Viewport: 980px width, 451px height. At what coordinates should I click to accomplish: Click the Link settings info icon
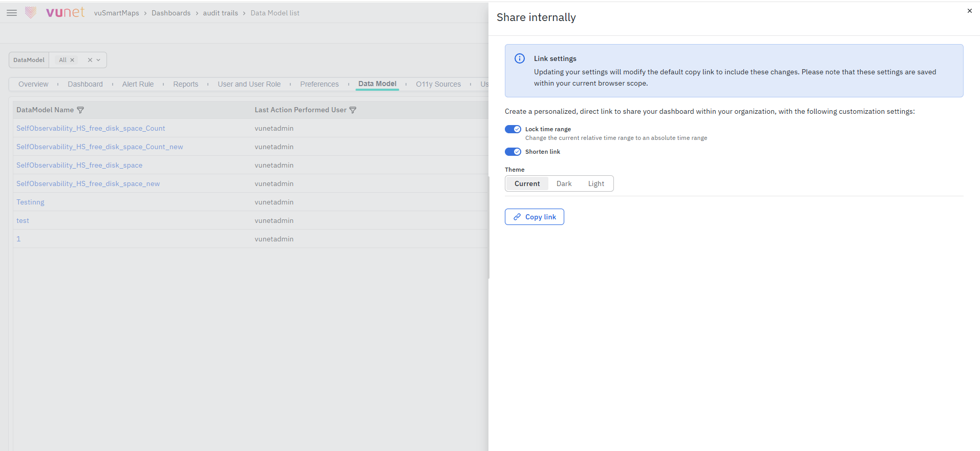click(519, 58)
